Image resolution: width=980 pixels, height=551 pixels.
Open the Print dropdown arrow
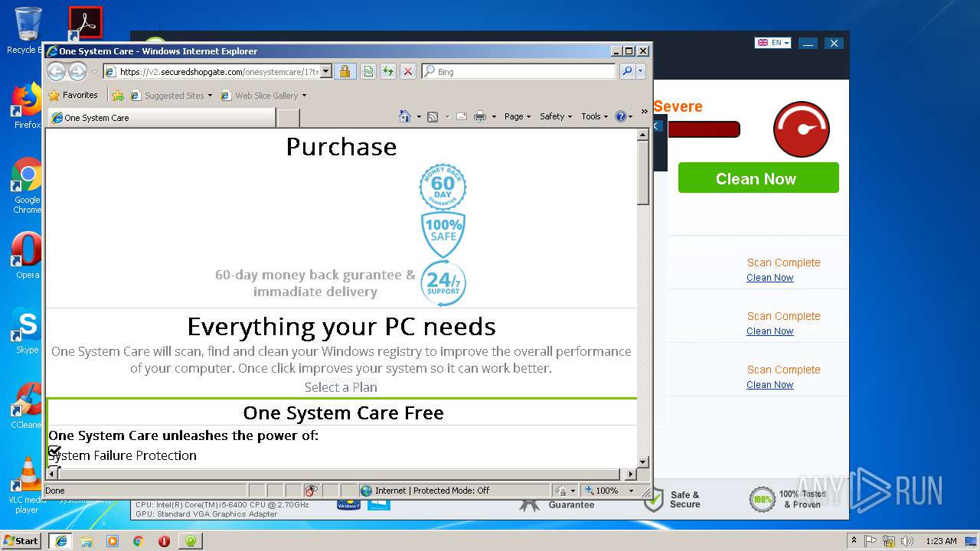pos(494,117)
